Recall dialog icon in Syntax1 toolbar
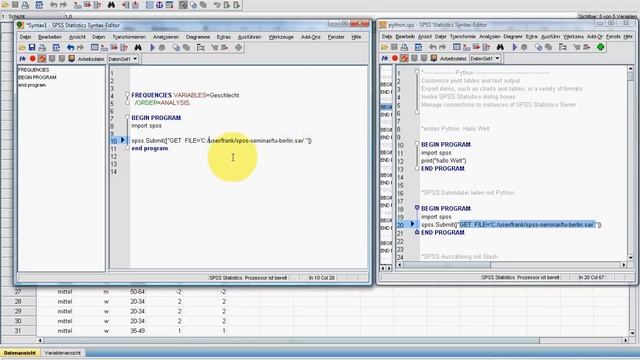640x360 pixels. [56, 48]
